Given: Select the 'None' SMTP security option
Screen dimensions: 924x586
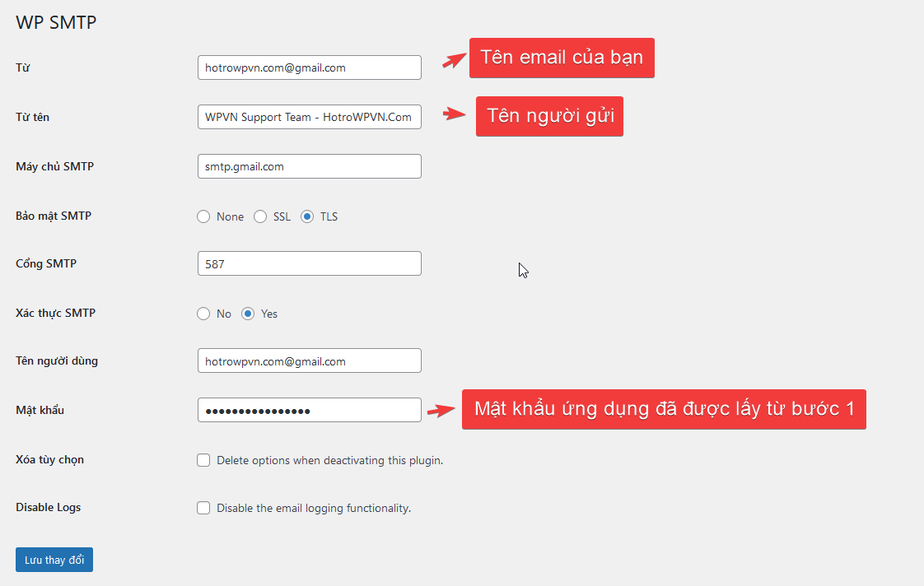Looking at the screenshot, I should click(x=203, y=216).
